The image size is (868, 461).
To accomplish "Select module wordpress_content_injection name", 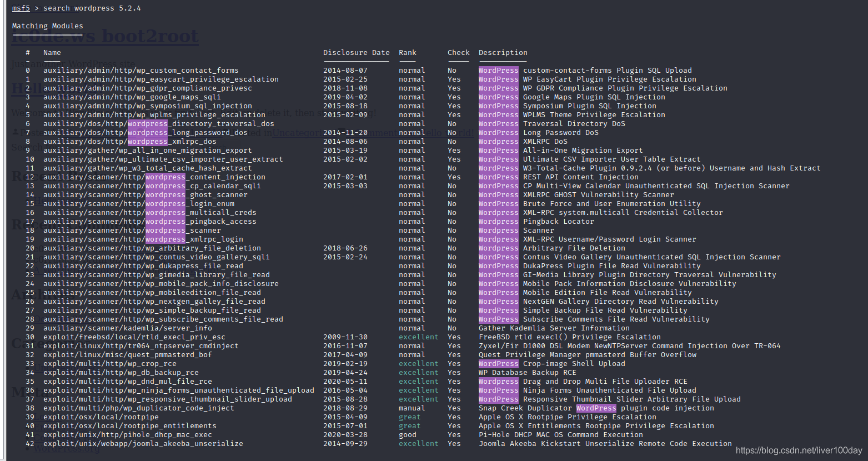I will tap(154, 177).
